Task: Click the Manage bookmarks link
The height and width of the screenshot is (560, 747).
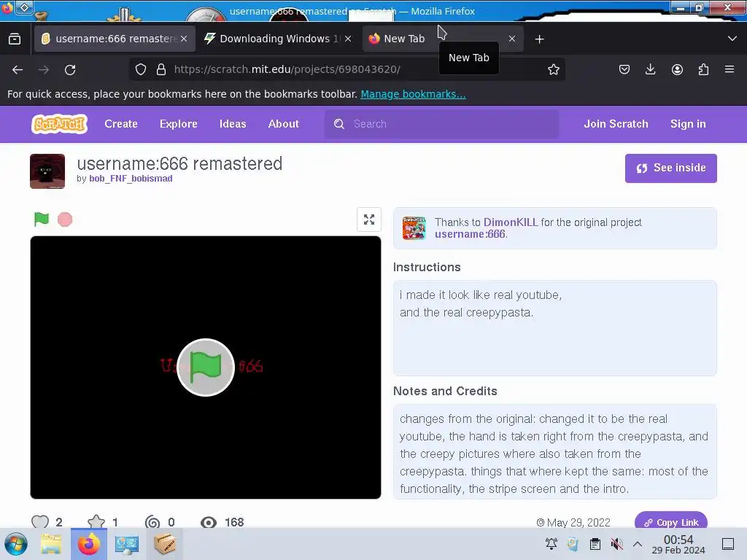Action: (413, 94)
